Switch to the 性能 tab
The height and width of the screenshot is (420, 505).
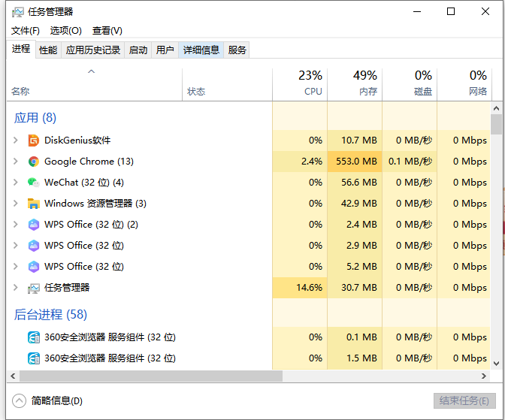[48, 50]
